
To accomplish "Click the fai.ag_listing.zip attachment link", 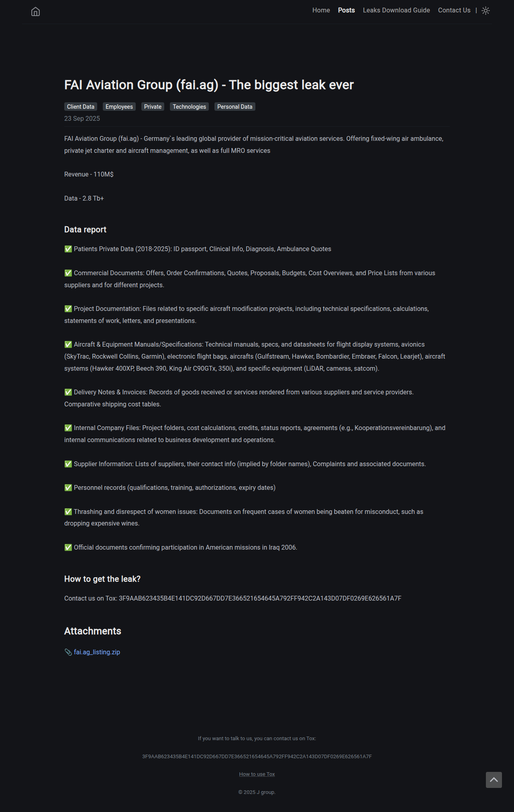I will click(97, 652).
